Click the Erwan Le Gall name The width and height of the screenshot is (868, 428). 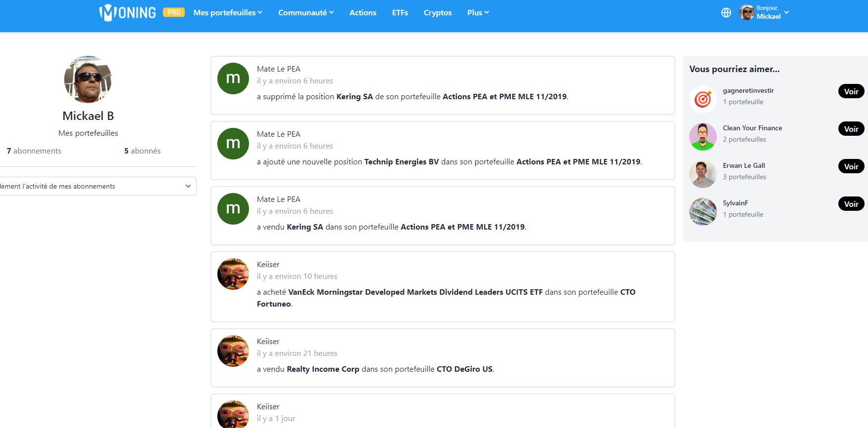point(744,165)
